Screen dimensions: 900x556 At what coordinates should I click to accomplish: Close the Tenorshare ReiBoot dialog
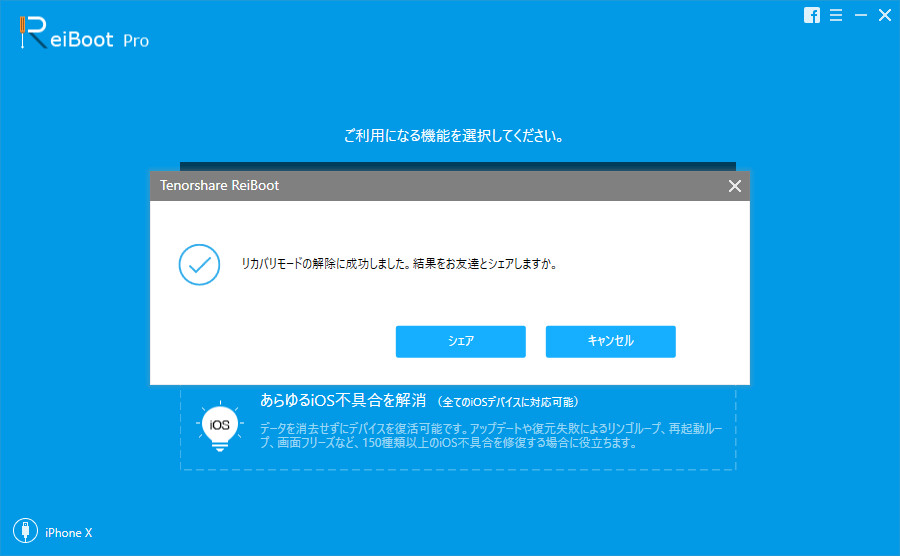click(x=735, y=186)
